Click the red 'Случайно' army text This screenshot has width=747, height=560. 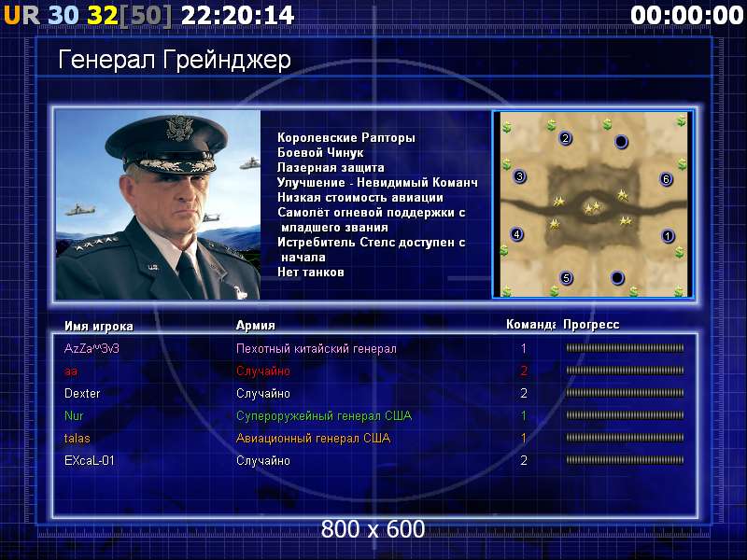pos(263,371)
